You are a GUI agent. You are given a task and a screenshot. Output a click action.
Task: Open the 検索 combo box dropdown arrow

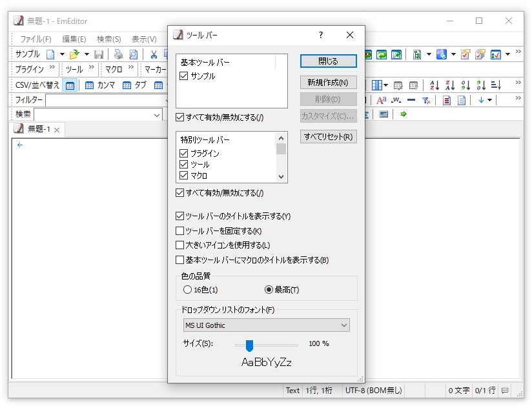pyautogui.click(x=157, y=115)
